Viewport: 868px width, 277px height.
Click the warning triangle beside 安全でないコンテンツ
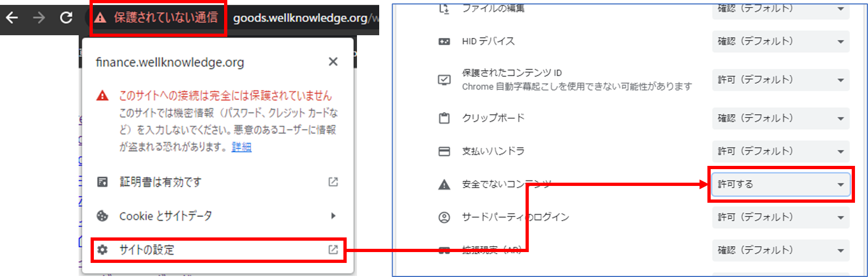[444, 185]
